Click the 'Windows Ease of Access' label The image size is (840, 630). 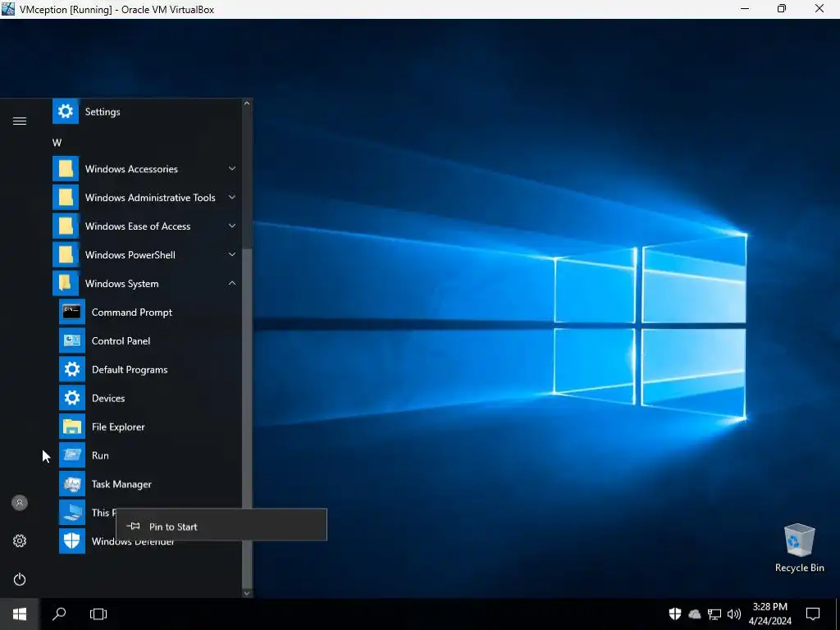[x=138, y=226]
